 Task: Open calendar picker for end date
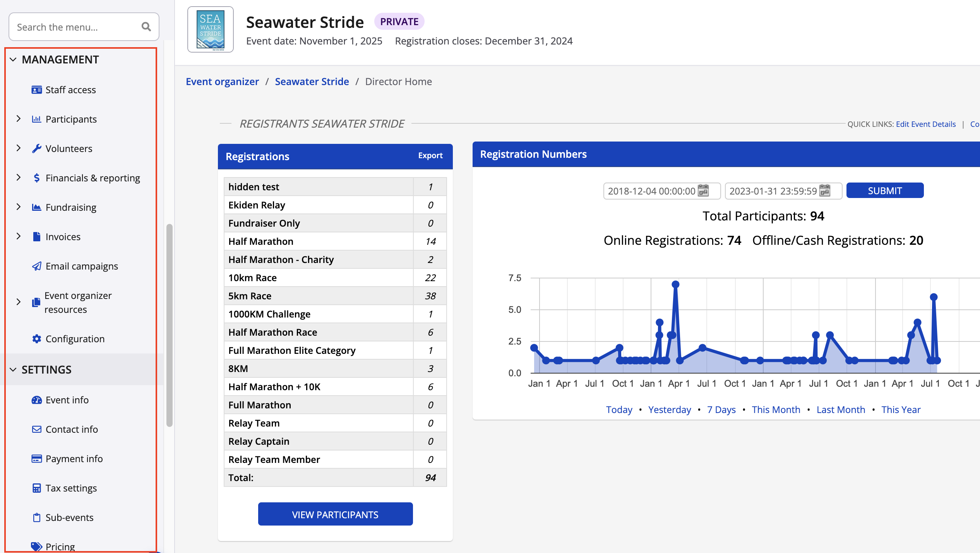[x=825, y=191]
